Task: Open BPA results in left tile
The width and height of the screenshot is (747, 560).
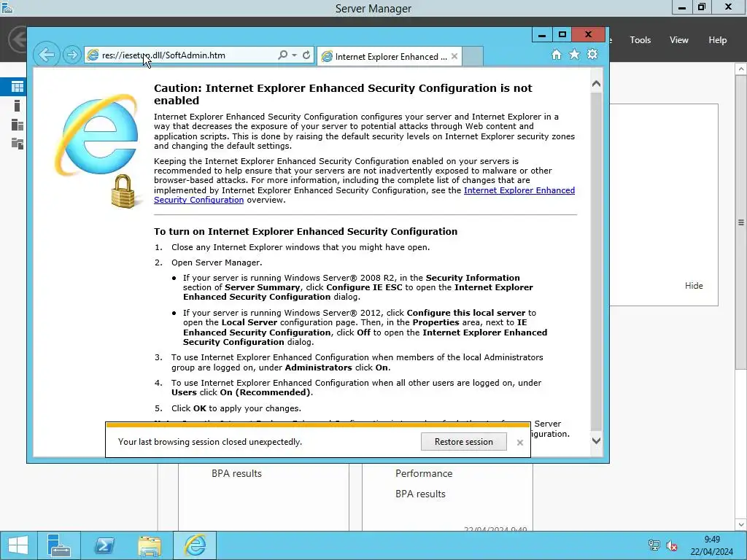Action: (x=236, y=473)
